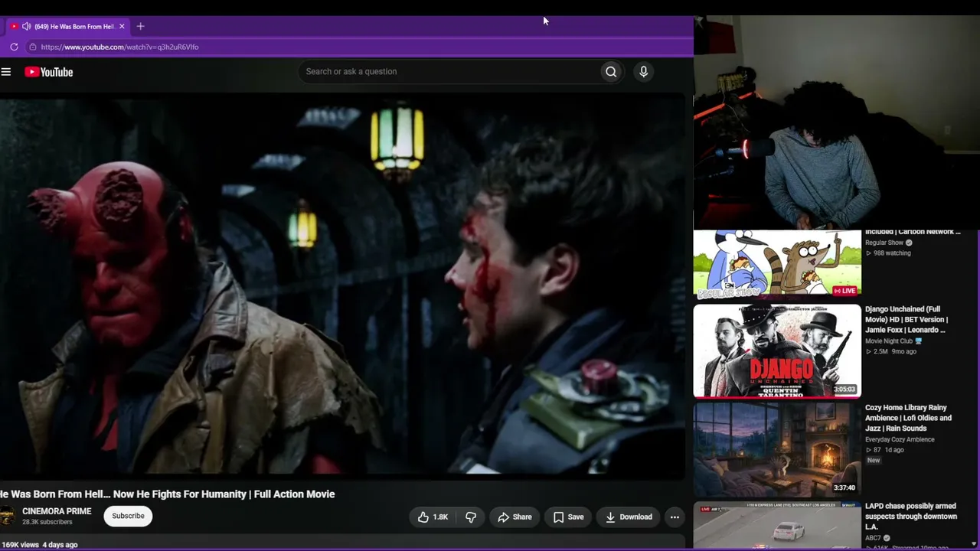The height and width of the screenshot is (551, 980).
Task: Focus the YouTube search box
Action: tap(451, 72)
